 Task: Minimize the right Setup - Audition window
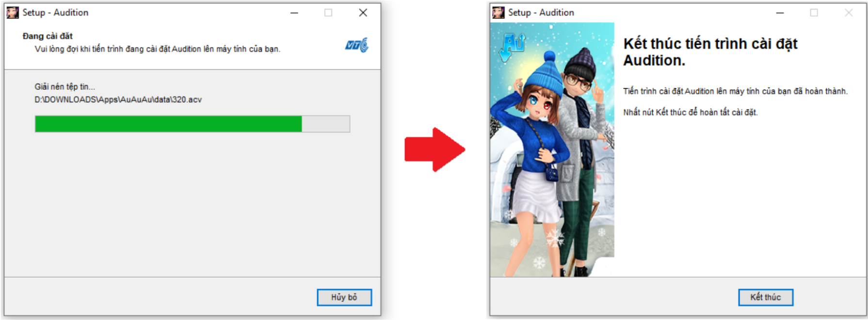[x=780, y=13]
